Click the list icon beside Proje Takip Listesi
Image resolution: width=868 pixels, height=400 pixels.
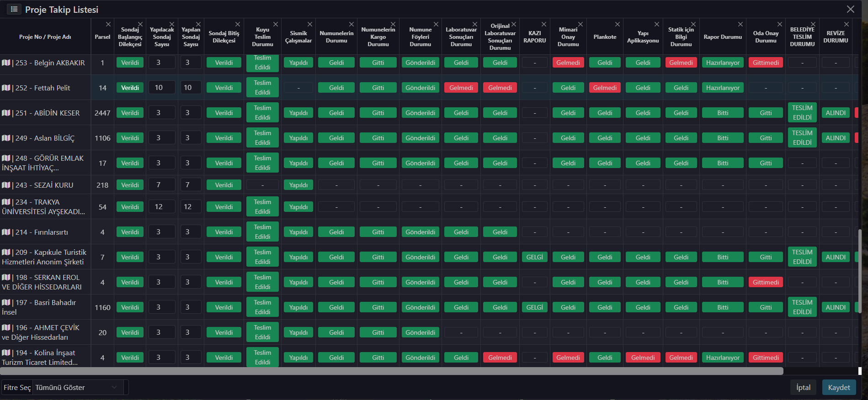tap(14, 9)
